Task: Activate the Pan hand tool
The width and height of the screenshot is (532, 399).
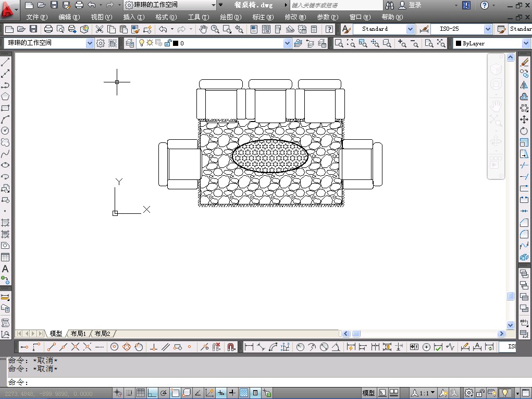Action: [203, 29]
